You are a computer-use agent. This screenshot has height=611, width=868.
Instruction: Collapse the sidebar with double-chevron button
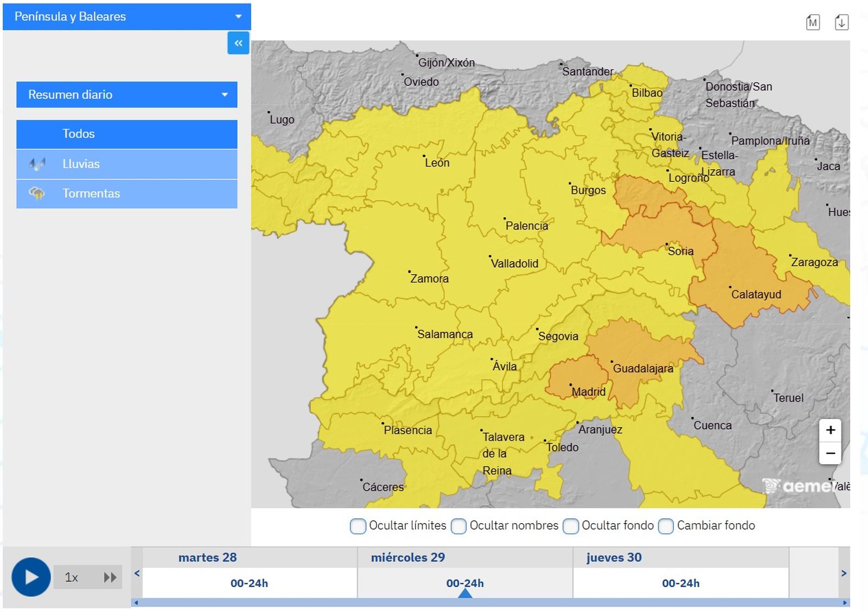238,43
